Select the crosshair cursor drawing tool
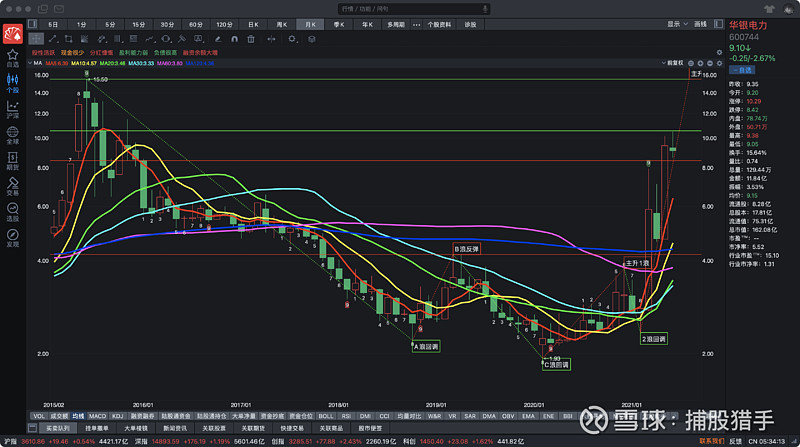Image resolution: width=800 pixels, height=447 pixels. (36, 39)
